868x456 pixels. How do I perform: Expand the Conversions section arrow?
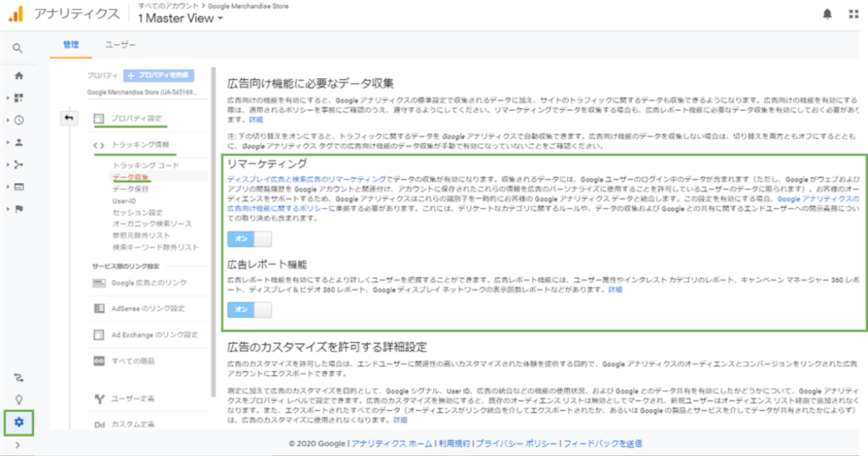pos(8,209)
